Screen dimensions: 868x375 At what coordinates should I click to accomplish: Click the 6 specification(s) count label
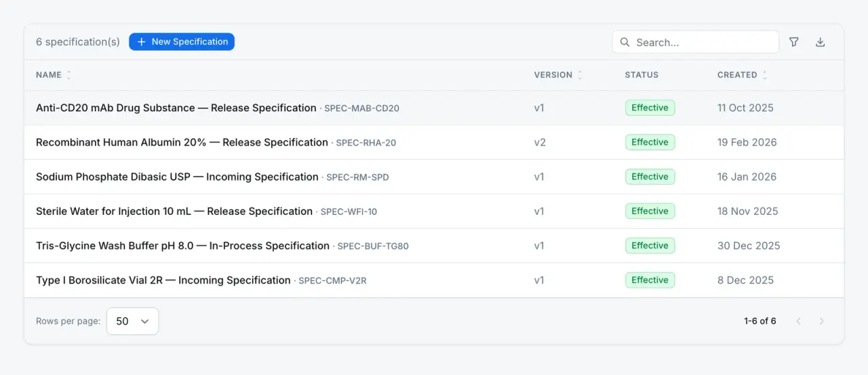coord(78,42)
